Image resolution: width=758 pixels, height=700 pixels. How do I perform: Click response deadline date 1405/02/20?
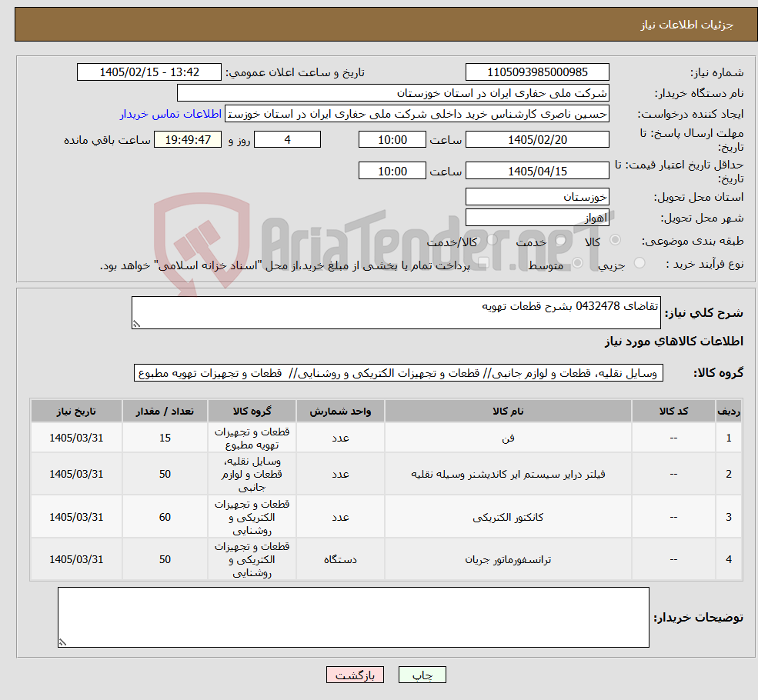[537, 140]
